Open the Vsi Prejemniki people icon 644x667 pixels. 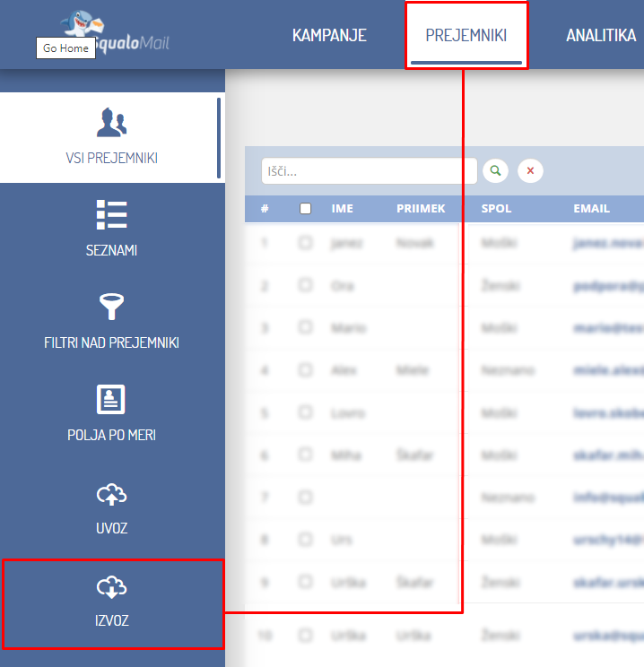tap(111, 123)
